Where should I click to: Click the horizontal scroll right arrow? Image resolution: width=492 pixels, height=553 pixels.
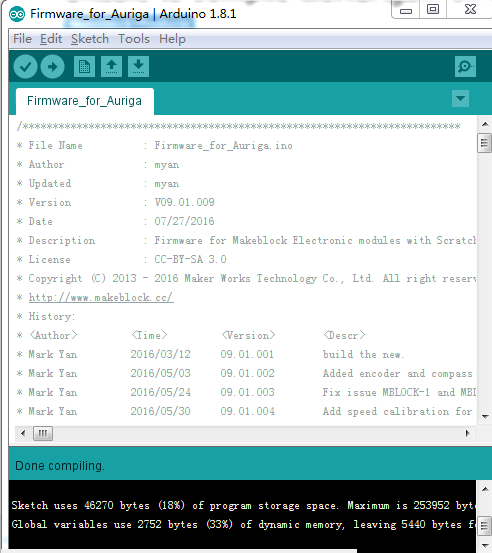click(468, 433)
